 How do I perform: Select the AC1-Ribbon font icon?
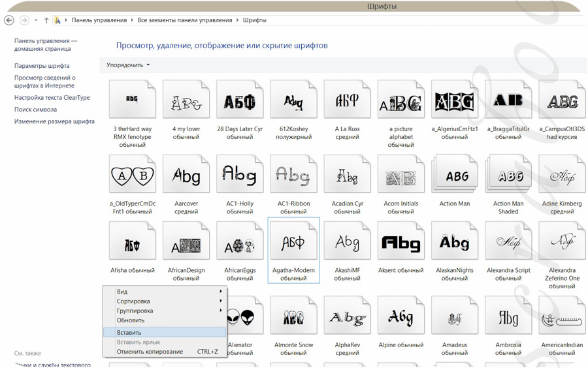click(x=293, y=174)
